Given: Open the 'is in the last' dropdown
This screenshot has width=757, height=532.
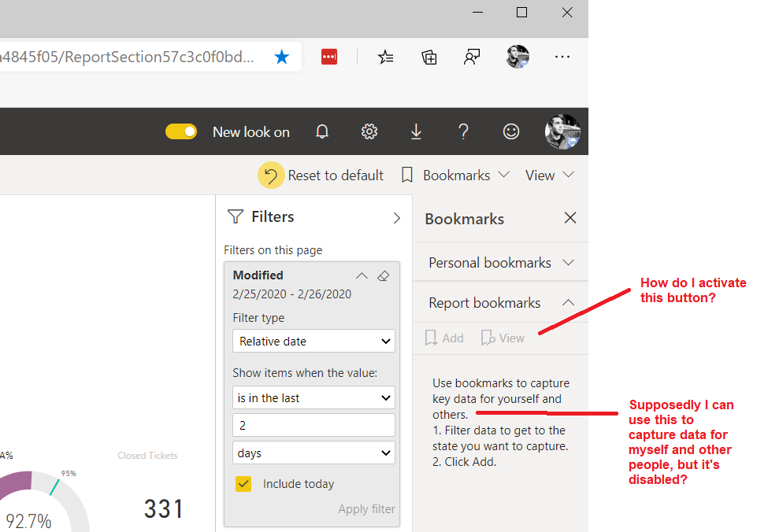Looking at the screenshot, I should pos(314,397).
